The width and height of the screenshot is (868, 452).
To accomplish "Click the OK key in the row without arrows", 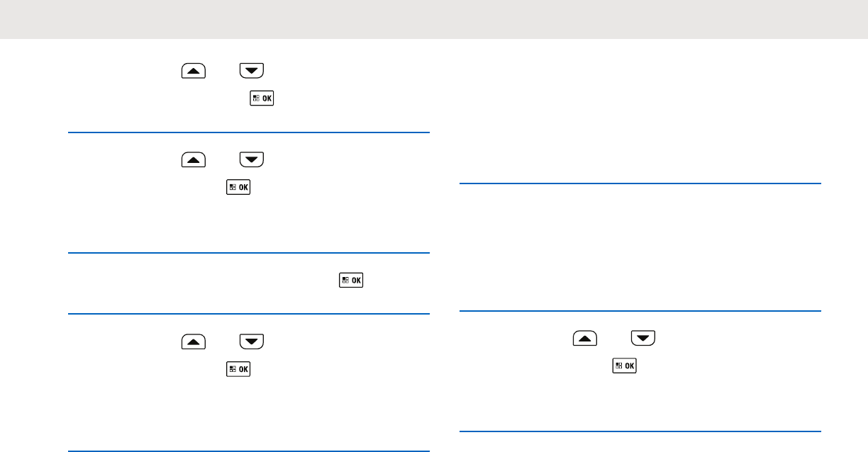I will click(352, 281).
